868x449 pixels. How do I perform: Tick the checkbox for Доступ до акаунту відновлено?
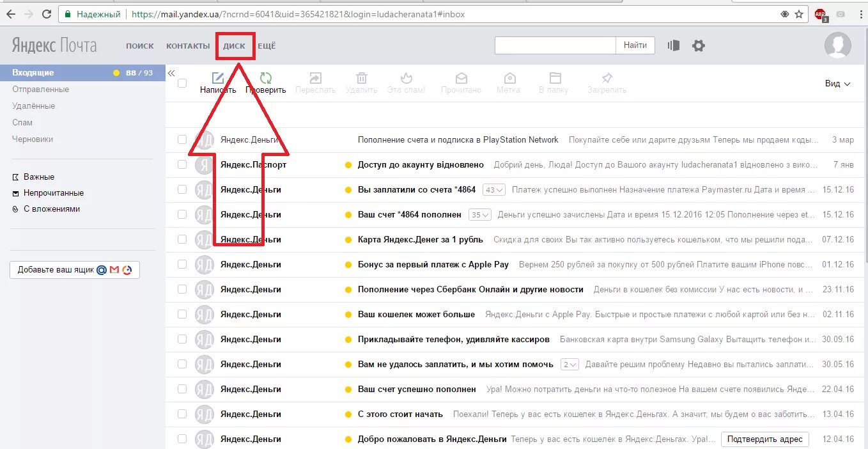182,164
